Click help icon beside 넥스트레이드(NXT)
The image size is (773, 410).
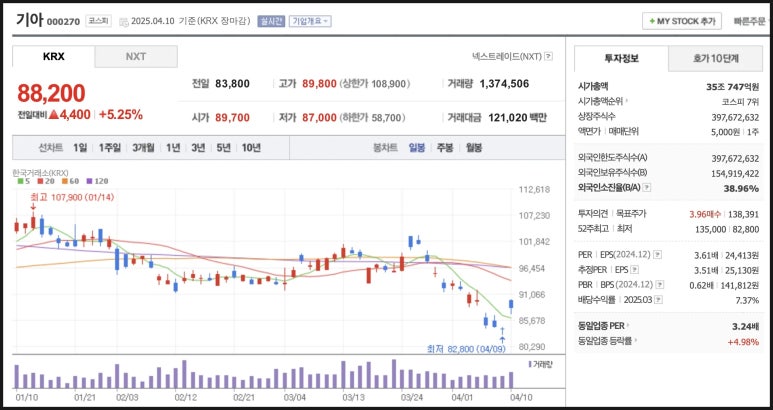point(549,57)
